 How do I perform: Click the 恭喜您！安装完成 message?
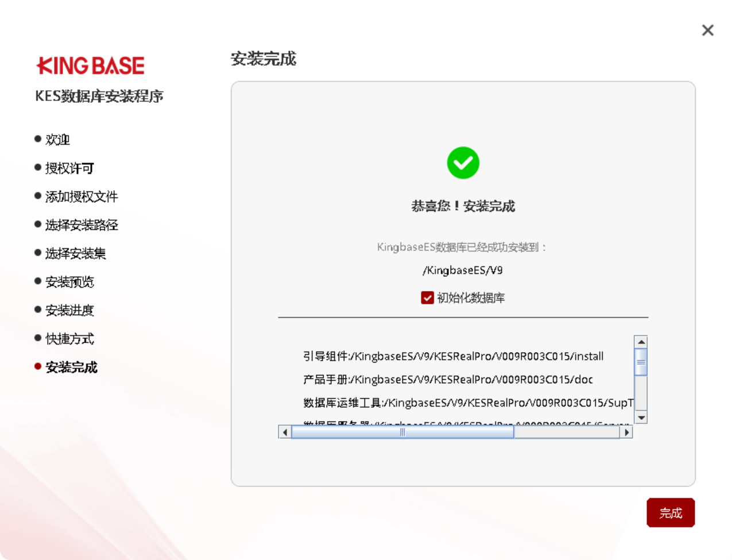pyautogui.click(x=463, y=206)
